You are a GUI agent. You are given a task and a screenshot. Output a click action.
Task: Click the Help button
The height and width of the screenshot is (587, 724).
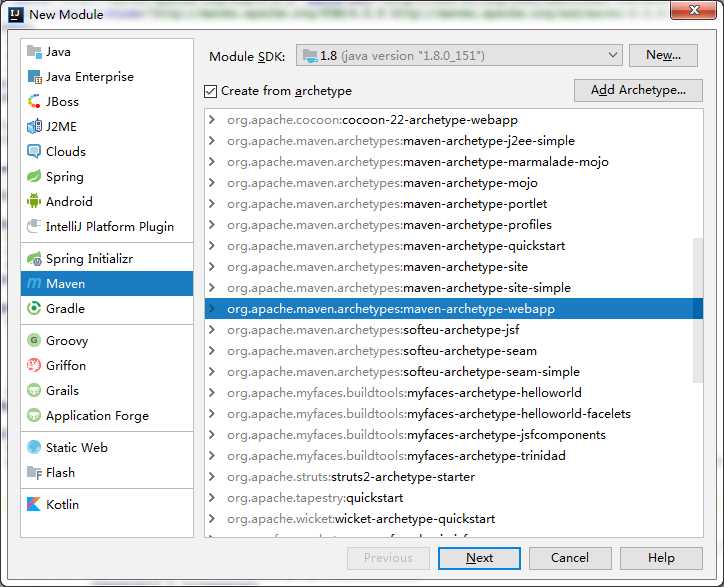point(661,558)
